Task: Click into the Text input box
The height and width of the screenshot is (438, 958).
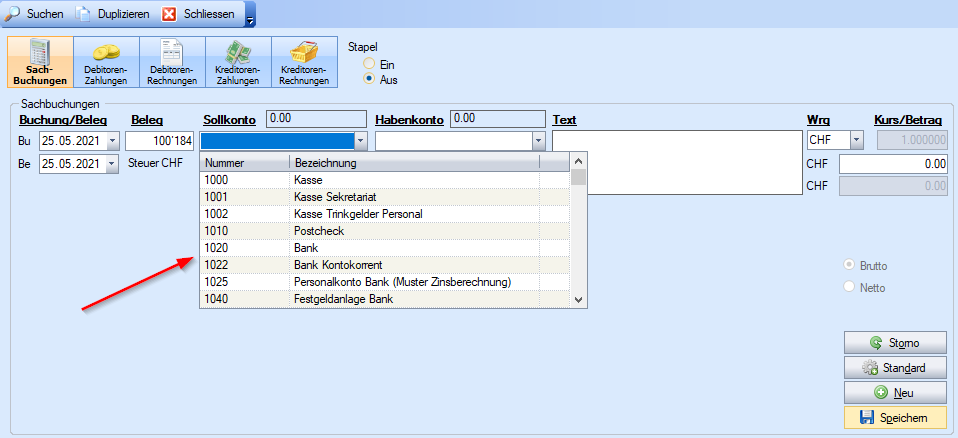Action: [x=677, y=162]
